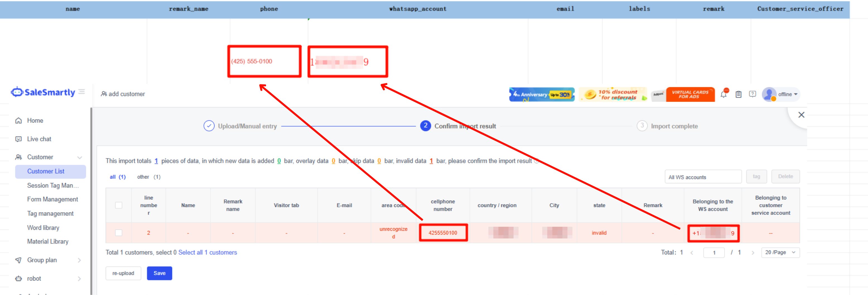Click the tag button
Viewport: 868px width, 295px height.
point(756,177)
